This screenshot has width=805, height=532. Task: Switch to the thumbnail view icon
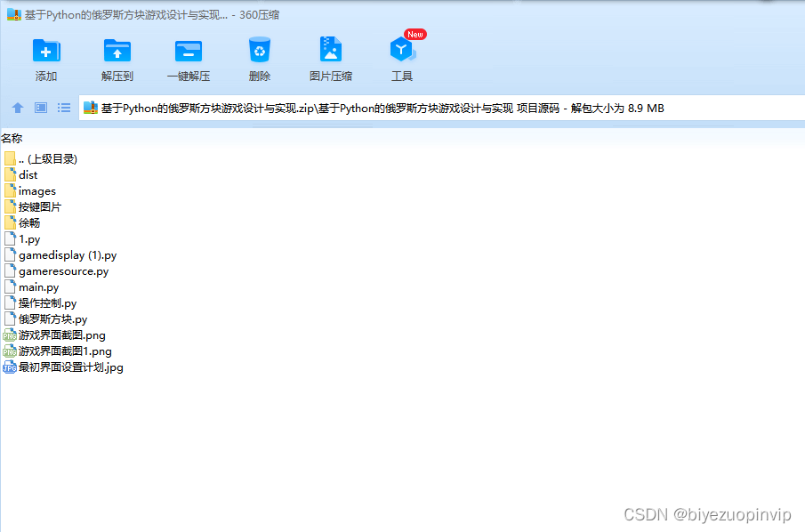tap(41, 108)
